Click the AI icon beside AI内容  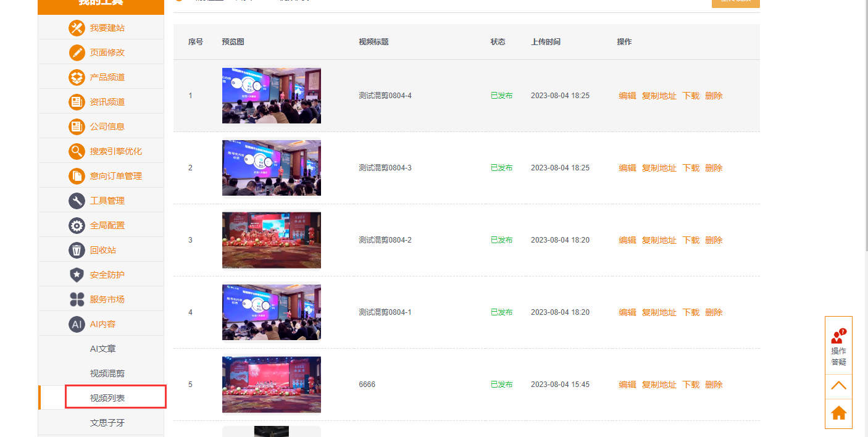[x=77, y=324]
